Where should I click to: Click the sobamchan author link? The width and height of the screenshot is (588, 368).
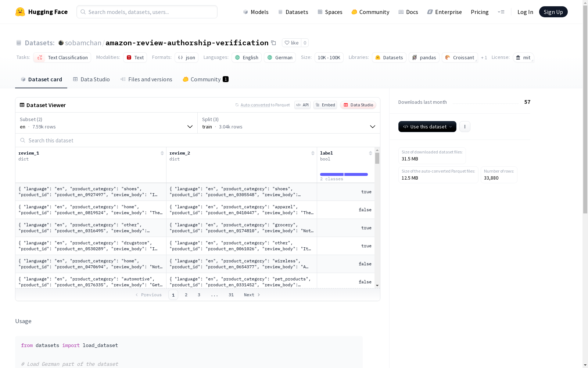click(x=83, y=43)
